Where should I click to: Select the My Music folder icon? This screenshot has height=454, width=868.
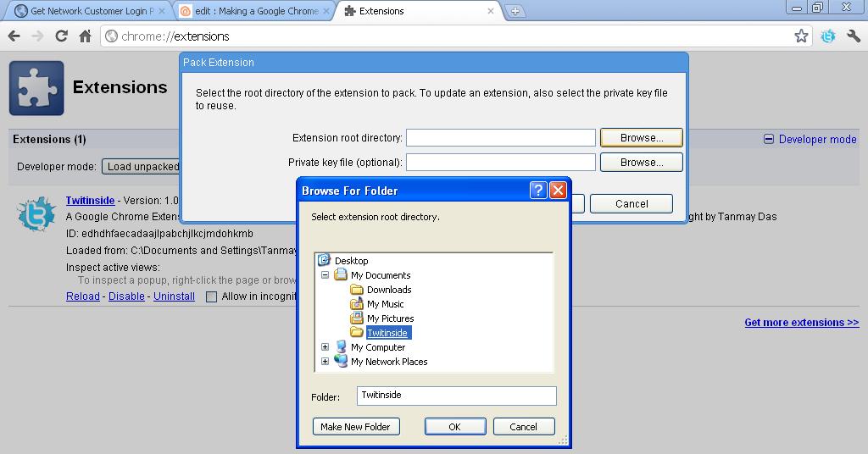tap(357, 303)
